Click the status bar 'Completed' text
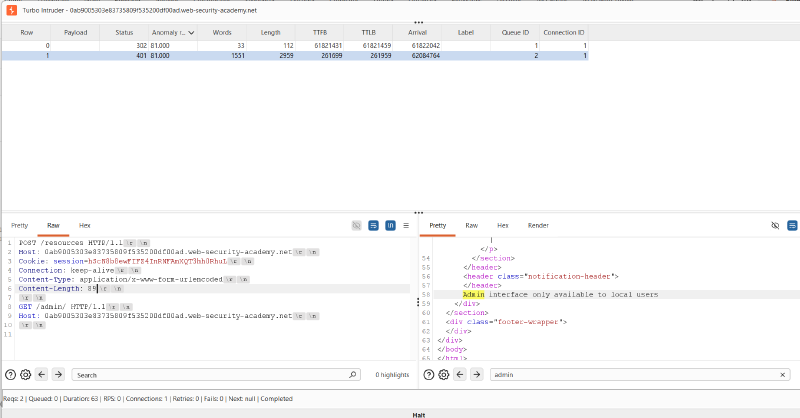The height and width of the screenshot is (418, 800). (277, 399)
